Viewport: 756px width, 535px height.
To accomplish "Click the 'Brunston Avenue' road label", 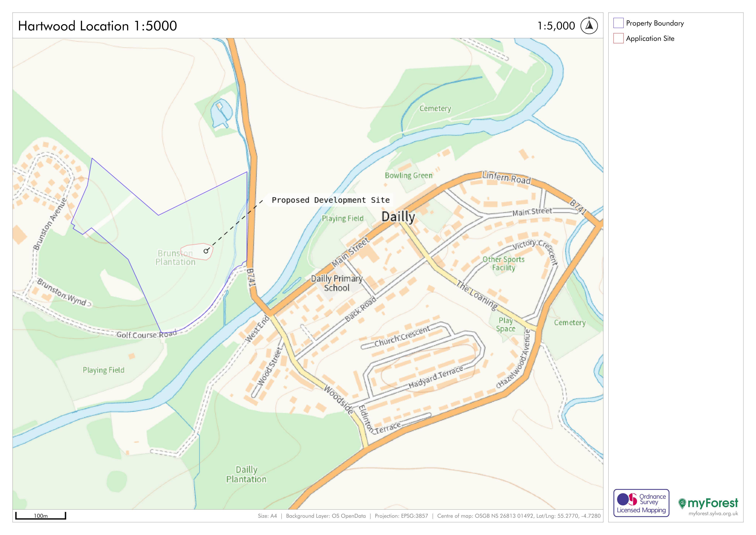I will pos(50,224).
